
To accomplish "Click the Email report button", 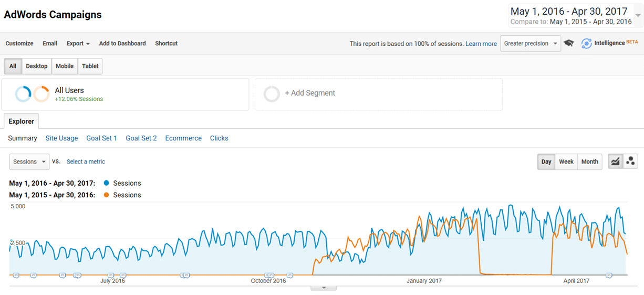I will click(50, 44).
